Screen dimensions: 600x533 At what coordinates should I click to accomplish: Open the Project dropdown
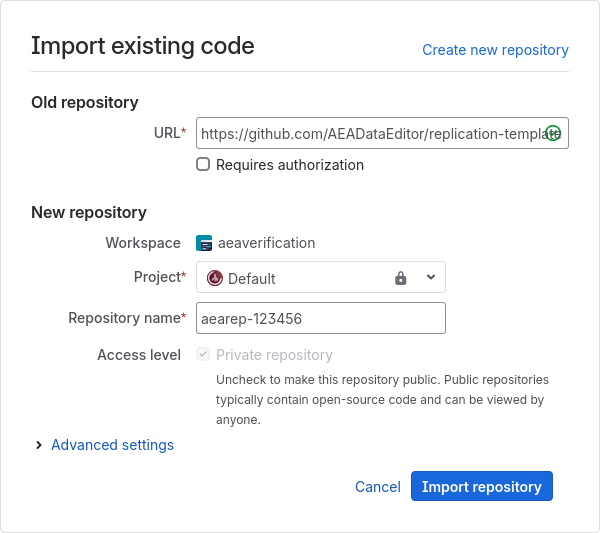pos(320,278)
